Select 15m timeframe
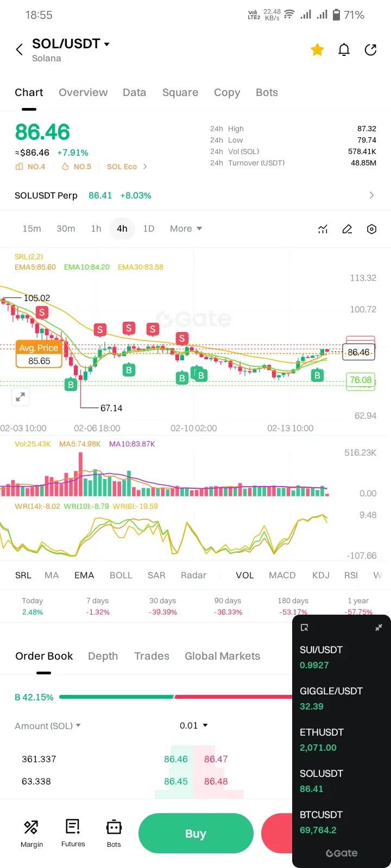This screenshot has height=868, width=391. click(x=31, y=229)
